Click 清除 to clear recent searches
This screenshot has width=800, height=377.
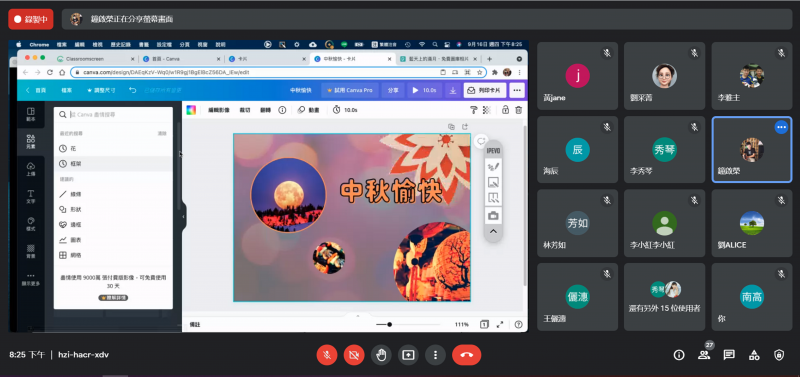(162, 134)
